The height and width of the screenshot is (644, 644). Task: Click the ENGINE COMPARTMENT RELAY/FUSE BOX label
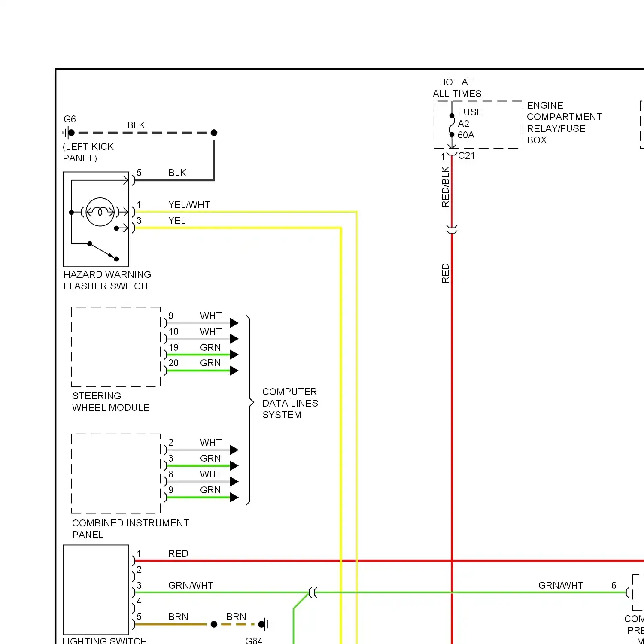tap(564, 122)
